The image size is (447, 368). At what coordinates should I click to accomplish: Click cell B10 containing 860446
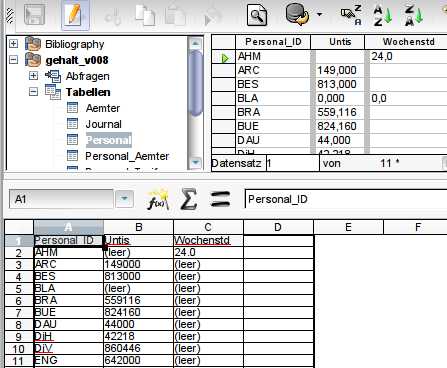pyautogui.click(x=139, y=349)
